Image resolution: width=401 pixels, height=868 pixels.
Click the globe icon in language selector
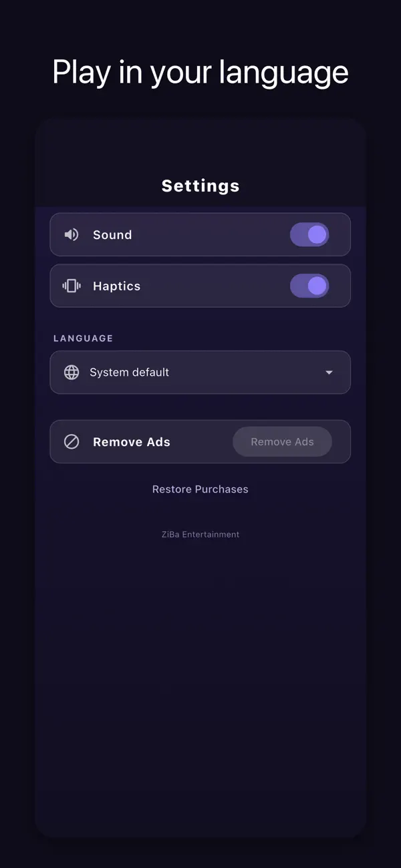tap(72, 373)
